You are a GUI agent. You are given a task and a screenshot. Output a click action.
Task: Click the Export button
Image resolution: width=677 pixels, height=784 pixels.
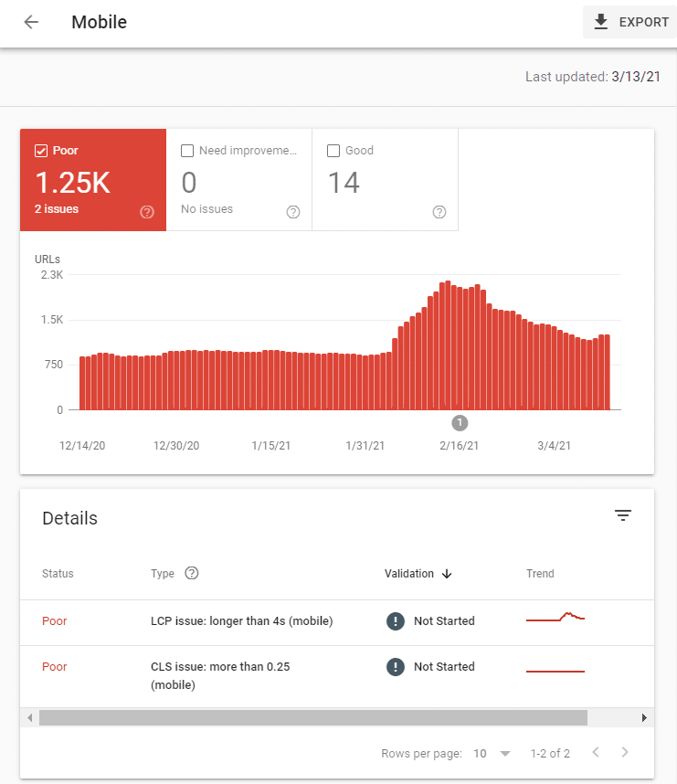630,22
